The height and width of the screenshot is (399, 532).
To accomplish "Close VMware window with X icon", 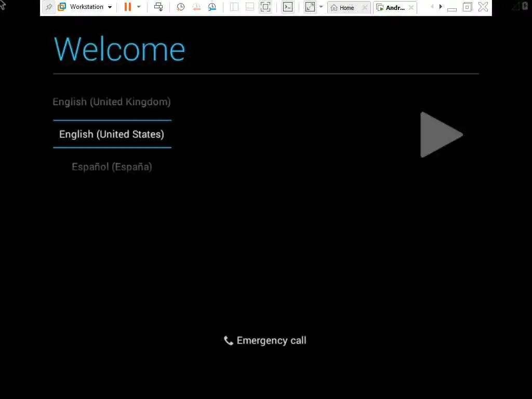I will [x=483, y=7].
